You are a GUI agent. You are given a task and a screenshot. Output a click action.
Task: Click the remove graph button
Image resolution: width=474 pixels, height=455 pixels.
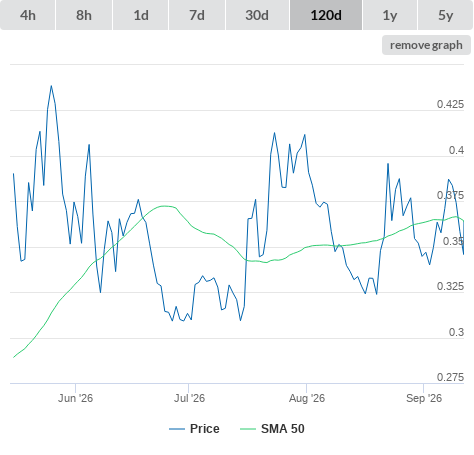click(426, 45)
